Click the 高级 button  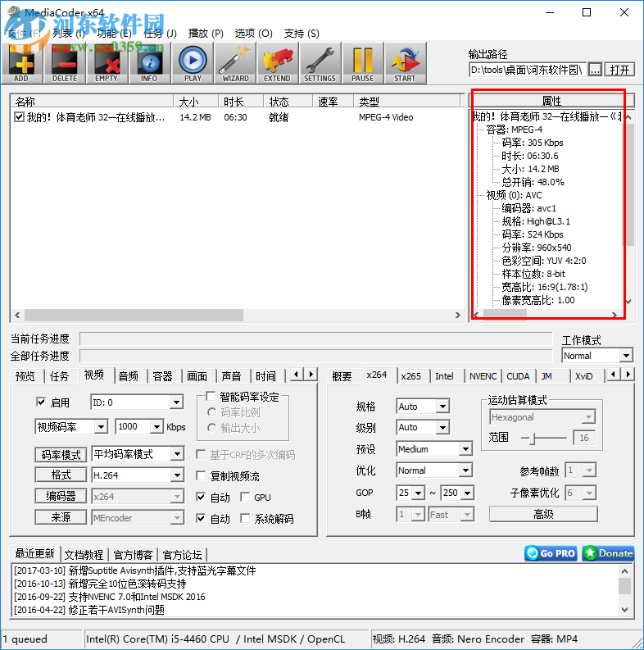(x=543, y=514)
